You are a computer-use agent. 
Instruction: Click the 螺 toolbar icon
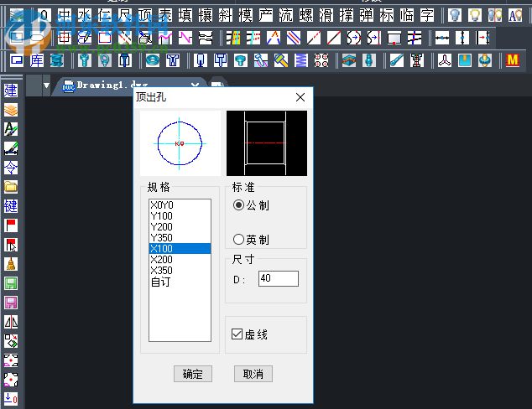point(306,15)
